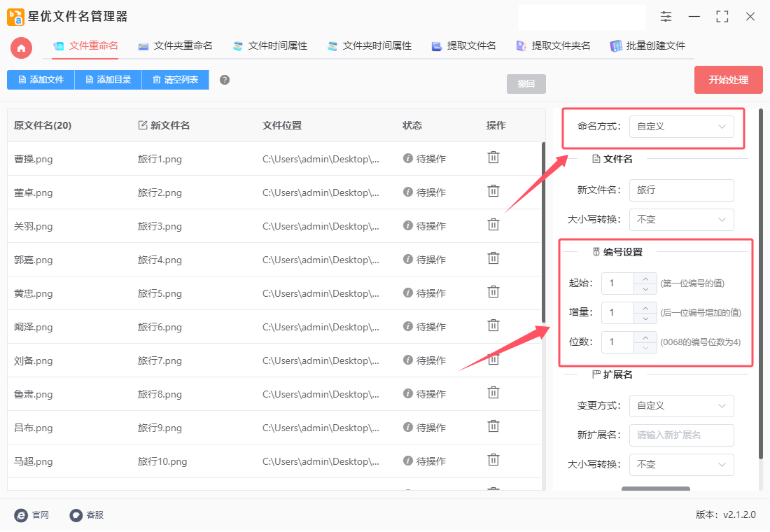Image resolution: width=770 pixels, height=532 pixels.
Task: Click the edit icon beside 新文件名 header
Action: (x=143, y=125)
